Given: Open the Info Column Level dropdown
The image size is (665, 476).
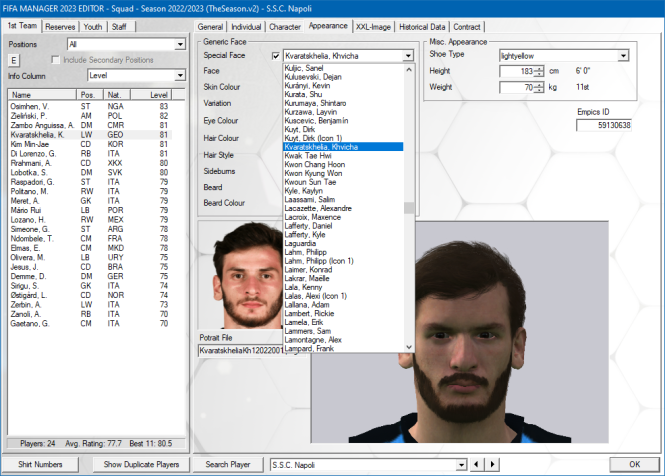Looking at the screenshot, I should [x=180, y=76].
